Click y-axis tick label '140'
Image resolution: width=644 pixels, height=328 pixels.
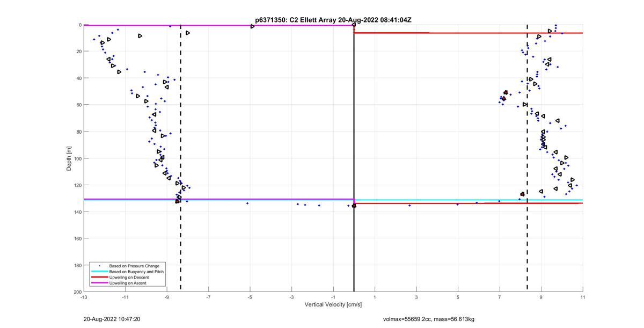pos(77,212)
